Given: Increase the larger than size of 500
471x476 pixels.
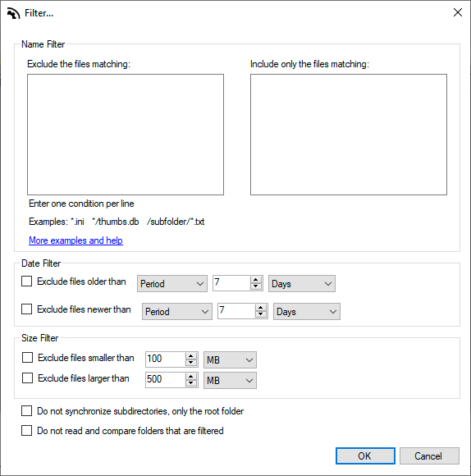Looking at the screenshot, I should pos(191,377).
